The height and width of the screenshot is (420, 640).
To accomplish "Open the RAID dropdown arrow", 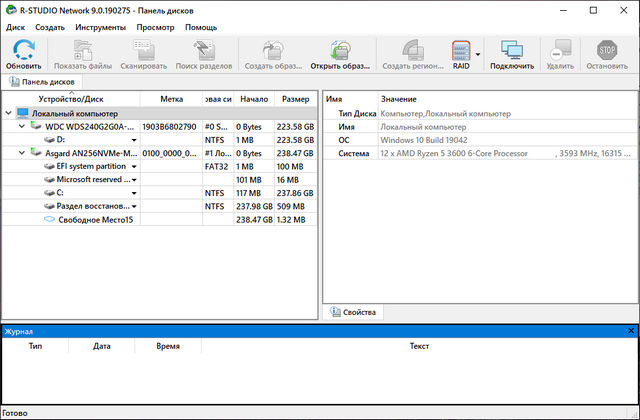I will 478,54.
